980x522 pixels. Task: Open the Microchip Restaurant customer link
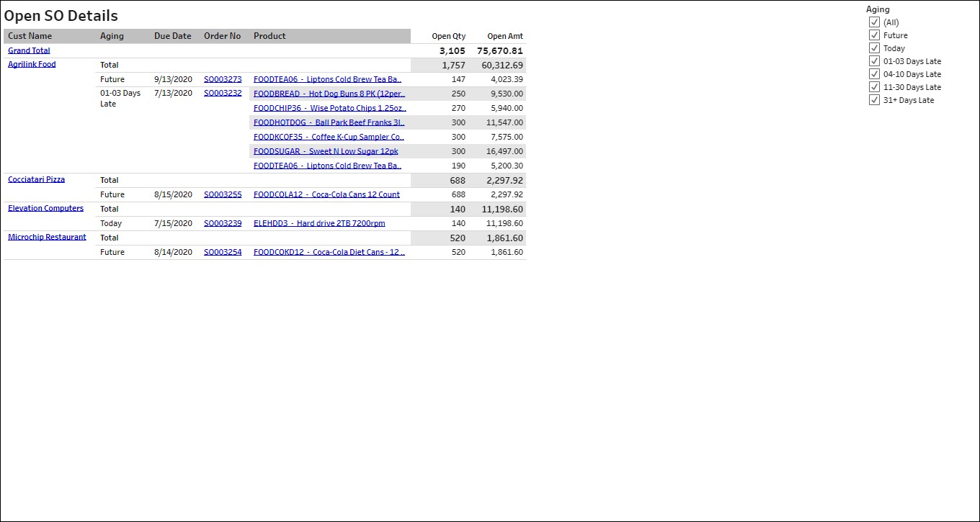47,237
